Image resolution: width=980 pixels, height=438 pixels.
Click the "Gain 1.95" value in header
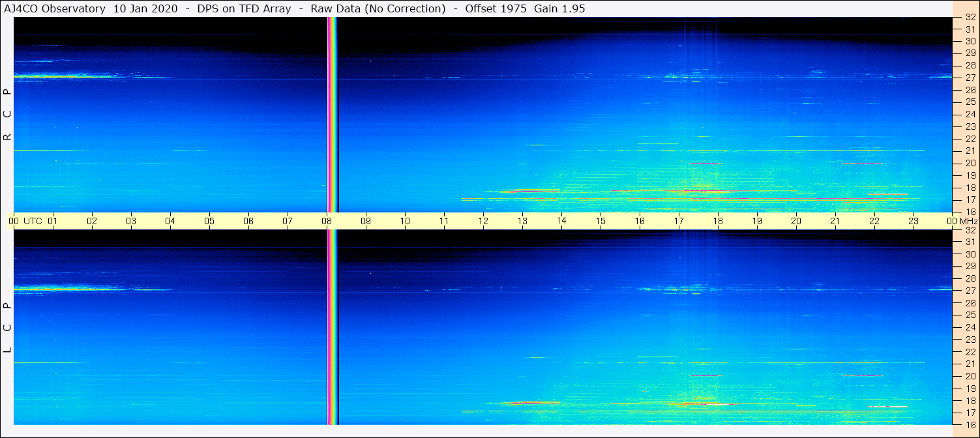tap(559, 8)
